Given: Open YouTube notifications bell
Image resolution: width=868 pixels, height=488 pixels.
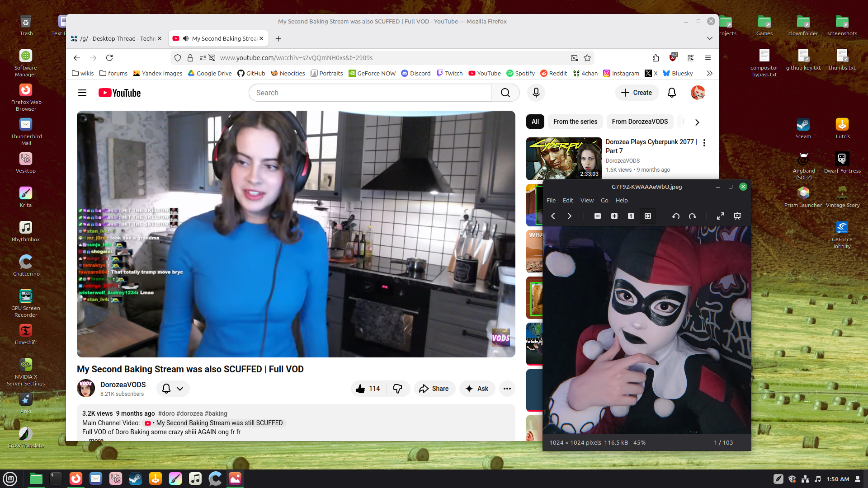Looking at the screenshot, I should (672, 93).
